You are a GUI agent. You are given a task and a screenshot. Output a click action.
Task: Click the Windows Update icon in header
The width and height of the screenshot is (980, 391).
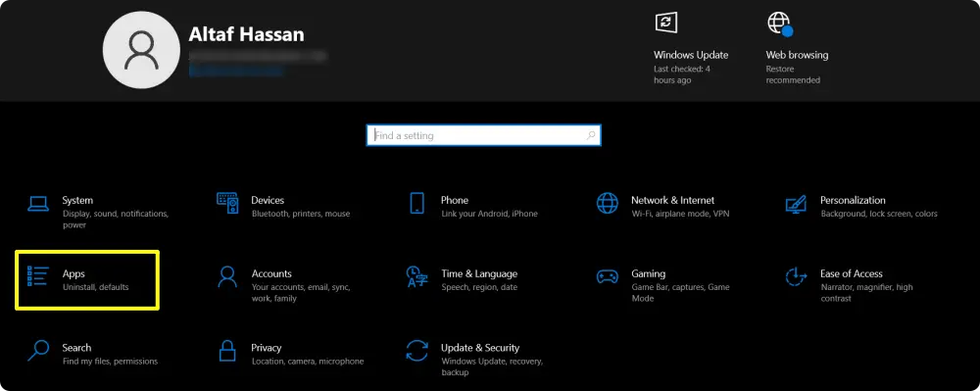click(665, 23)
